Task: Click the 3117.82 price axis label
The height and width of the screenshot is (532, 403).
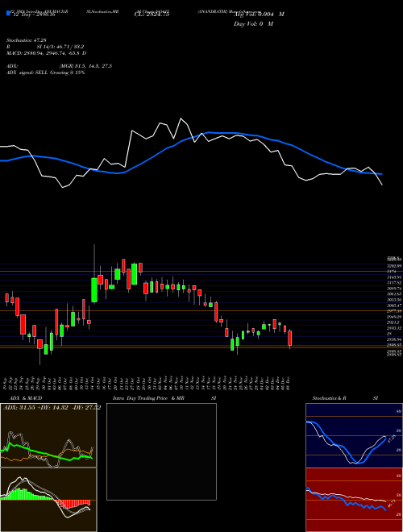Action: [394, 283]
